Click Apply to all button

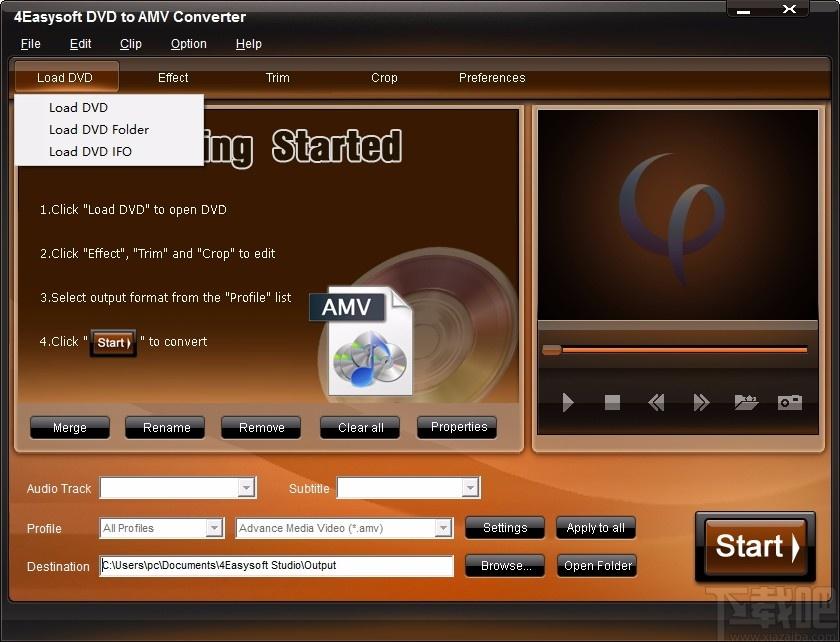point(596,528)
